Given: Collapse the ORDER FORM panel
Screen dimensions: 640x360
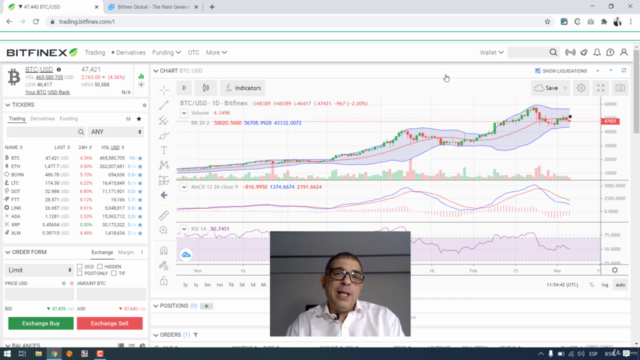Looking at the screenshot, I should tap(7, 252).
